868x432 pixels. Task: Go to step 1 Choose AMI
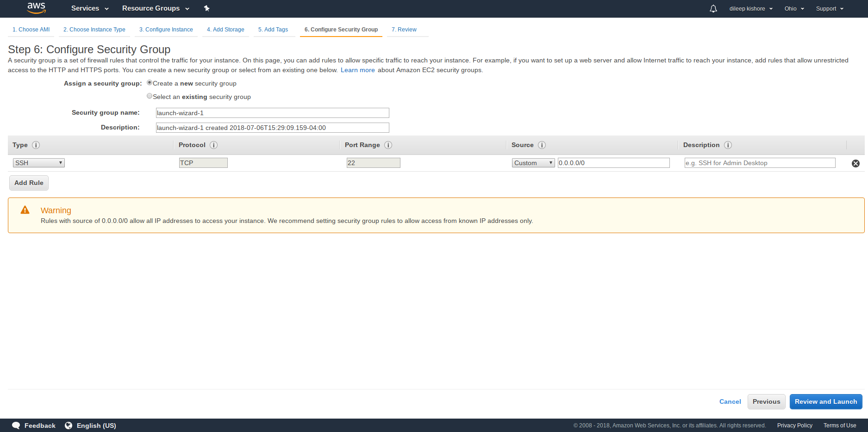(x=31, y=30)
